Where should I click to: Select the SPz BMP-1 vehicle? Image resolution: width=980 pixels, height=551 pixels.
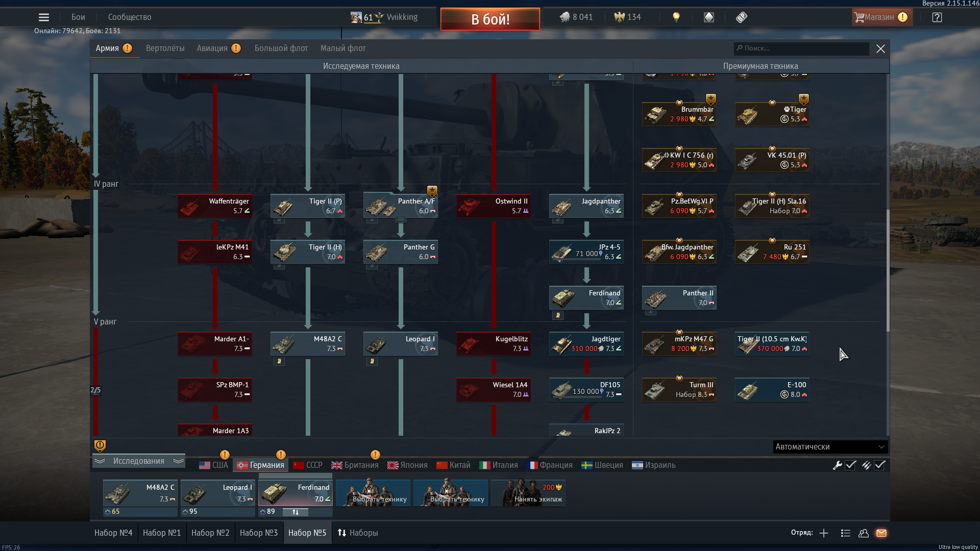click(215, 390)
